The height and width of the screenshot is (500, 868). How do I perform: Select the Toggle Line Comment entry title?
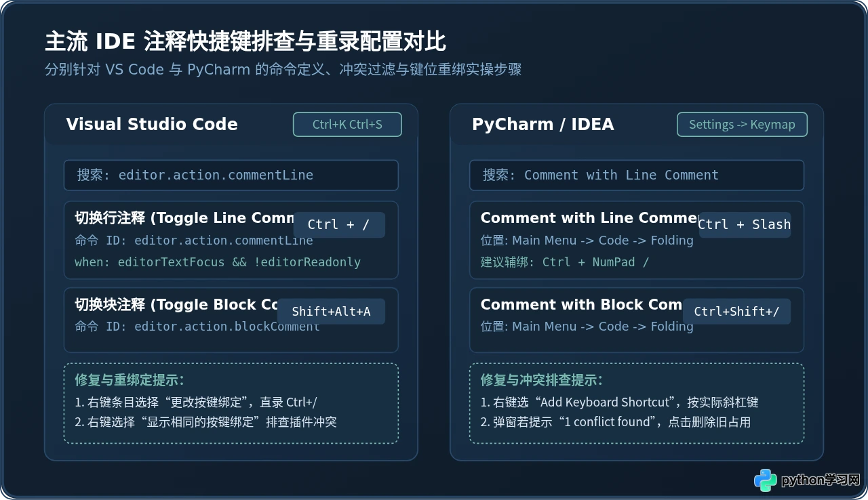[184, 218]
